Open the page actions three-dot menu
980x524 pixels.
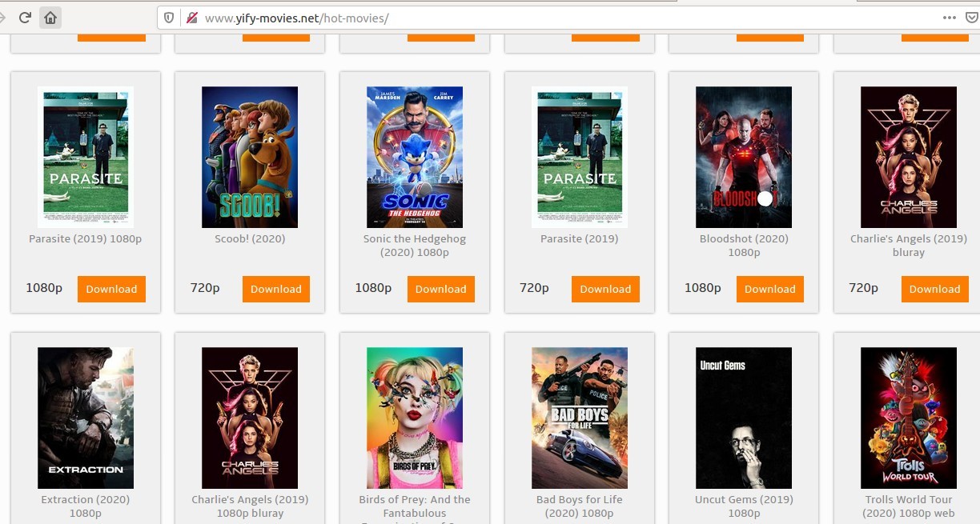[x=950, y=18]
